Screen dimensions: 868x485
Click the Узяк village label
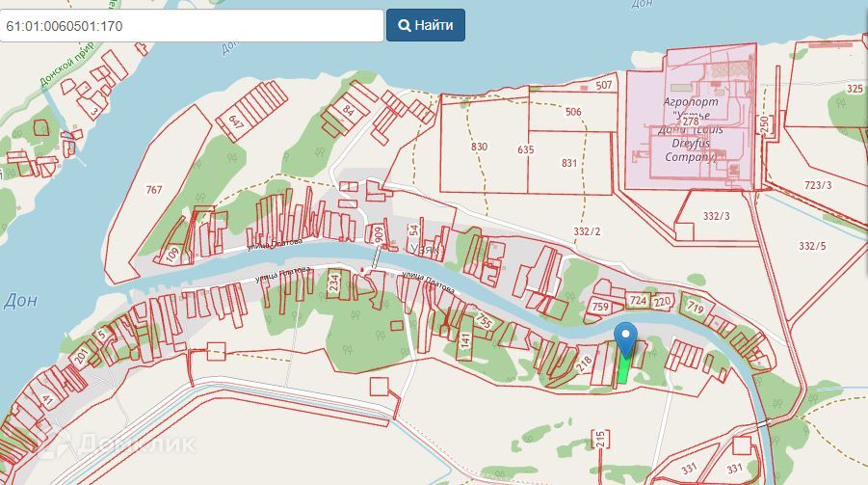pyautogui.click(x=425, y=251)
